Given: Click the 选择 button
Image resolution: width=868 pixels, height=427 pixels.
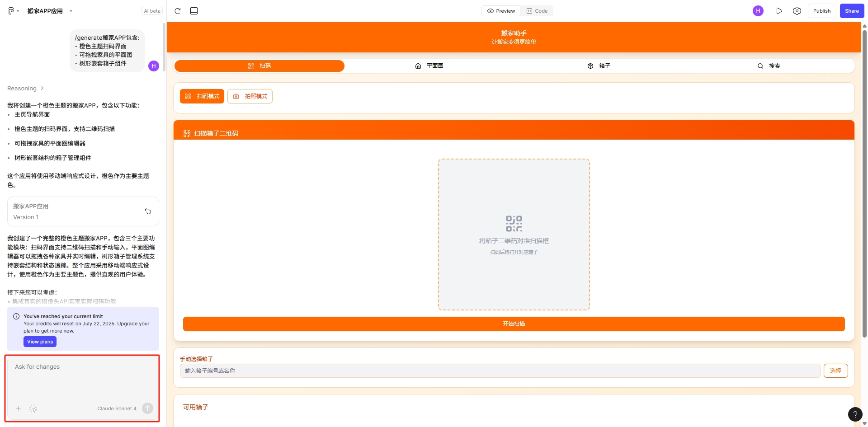Looking at the screenshot, I should click(x=836, y=371).
